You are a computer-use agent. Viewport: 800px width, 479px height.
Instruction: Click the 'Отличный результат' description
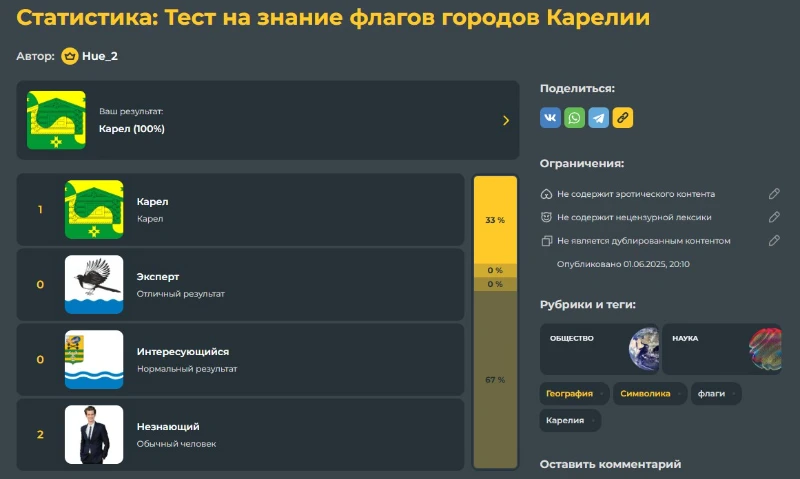[181, 294]
